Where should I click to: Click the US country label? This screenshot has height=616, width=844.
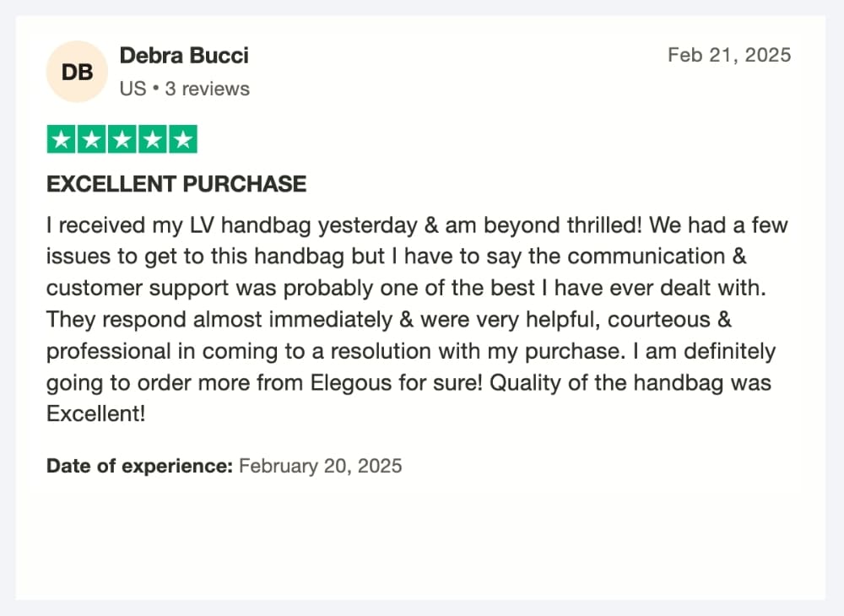pos(133,89)
